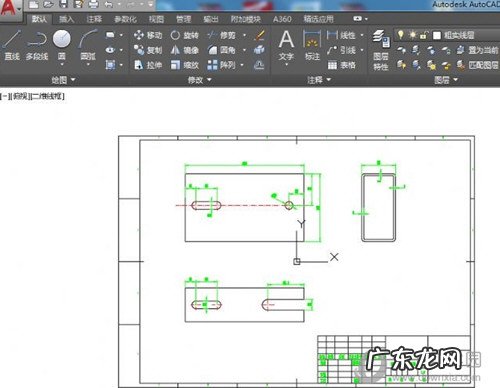500x388 pixels.
Task: Click the Layer Off icon in Layers panel
Action: click(402, 50)
